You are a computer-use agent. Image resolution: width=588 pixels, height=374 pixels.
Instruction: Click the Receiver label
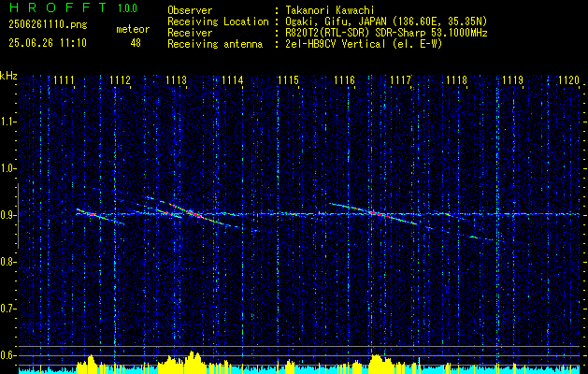(190, 33)
